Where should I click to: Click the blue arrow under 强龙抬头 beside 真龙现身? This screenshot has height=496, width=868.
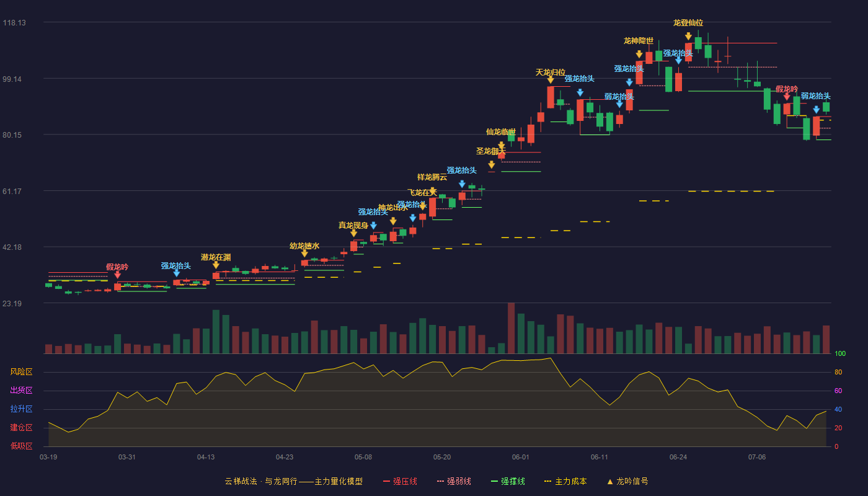[373, 226]
